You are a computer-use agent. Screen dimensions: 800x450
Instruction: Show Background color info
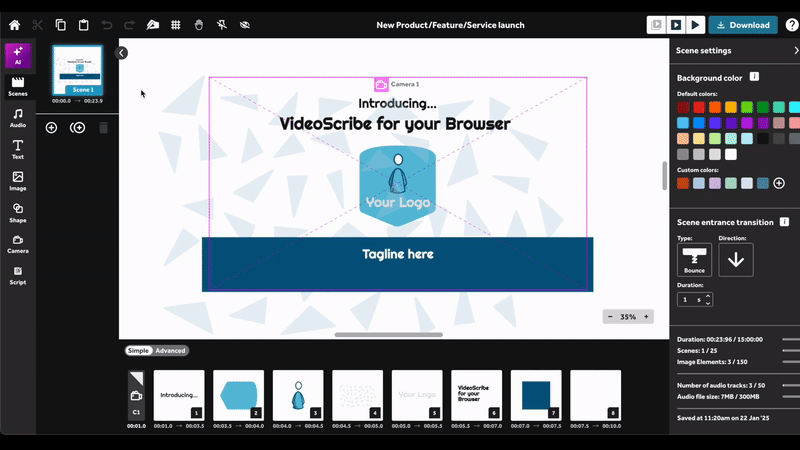point(754,77)
